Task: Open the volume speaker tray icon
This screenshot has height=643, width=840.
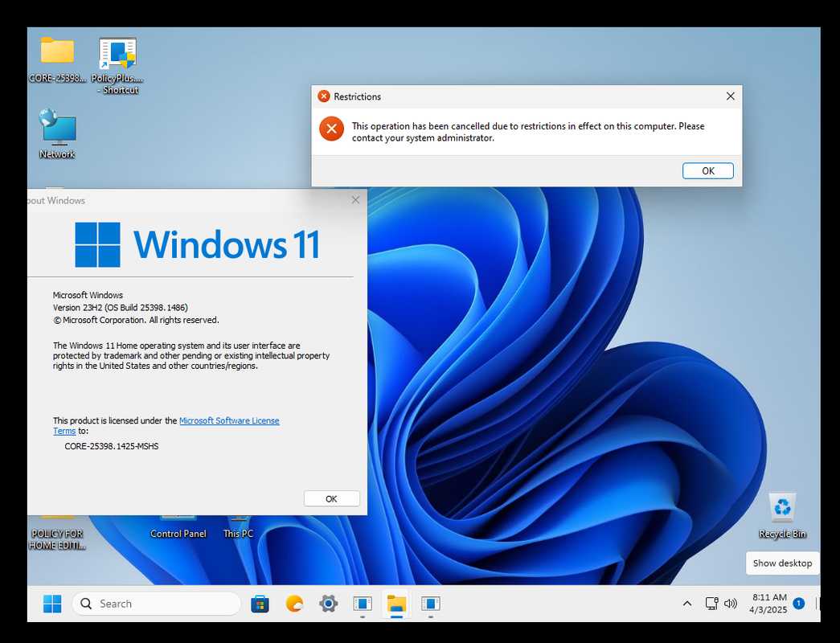Action: (x=730, y=604)
